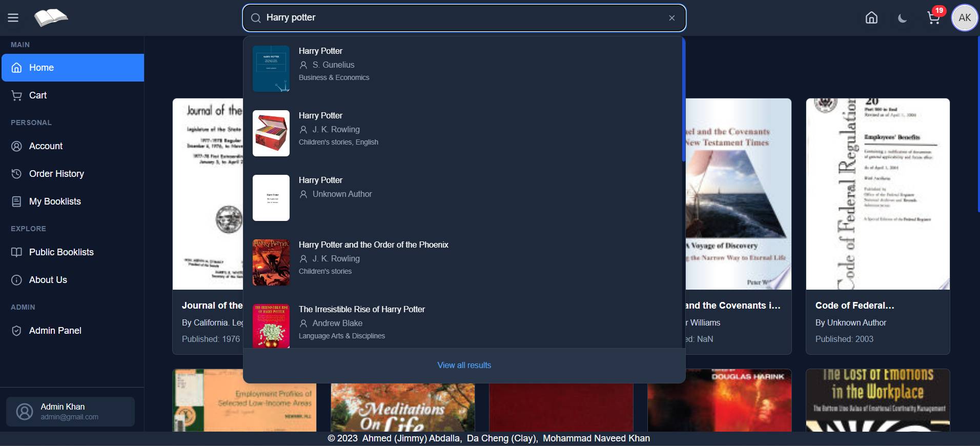Click Order of the Phoenix cover thumbnail
This screenshot has height=446, width=980.
coord(271,262)
